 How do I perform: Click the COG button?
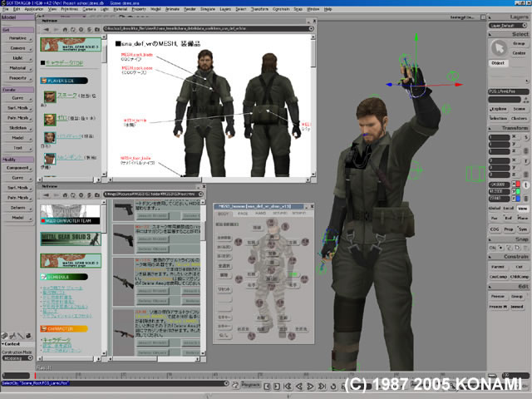click(x=495, y=229)
